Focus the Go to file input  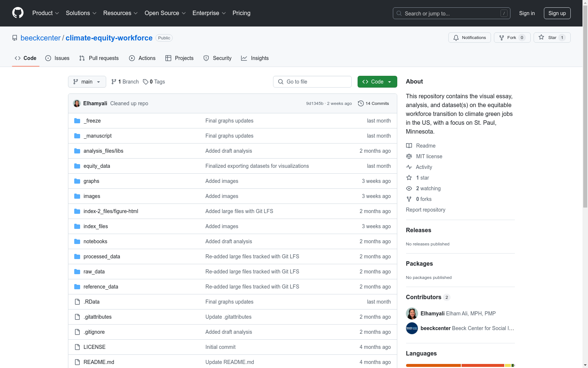[x=312, y=82]
